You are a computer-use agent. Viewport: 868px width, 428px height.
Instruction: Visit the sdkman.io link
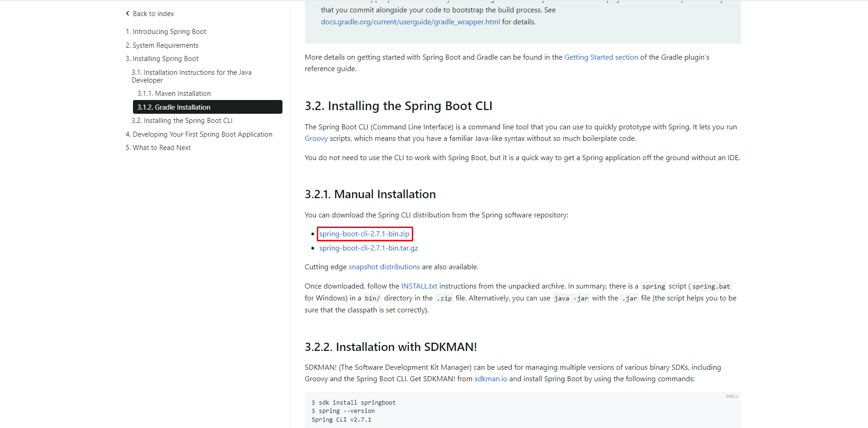(x=491, y=379)
